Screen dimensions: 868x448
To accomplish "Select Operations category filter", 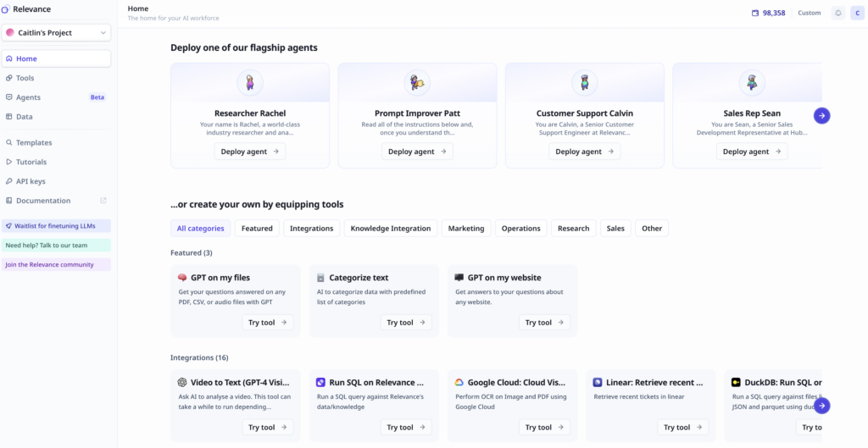I will (521, 229).
